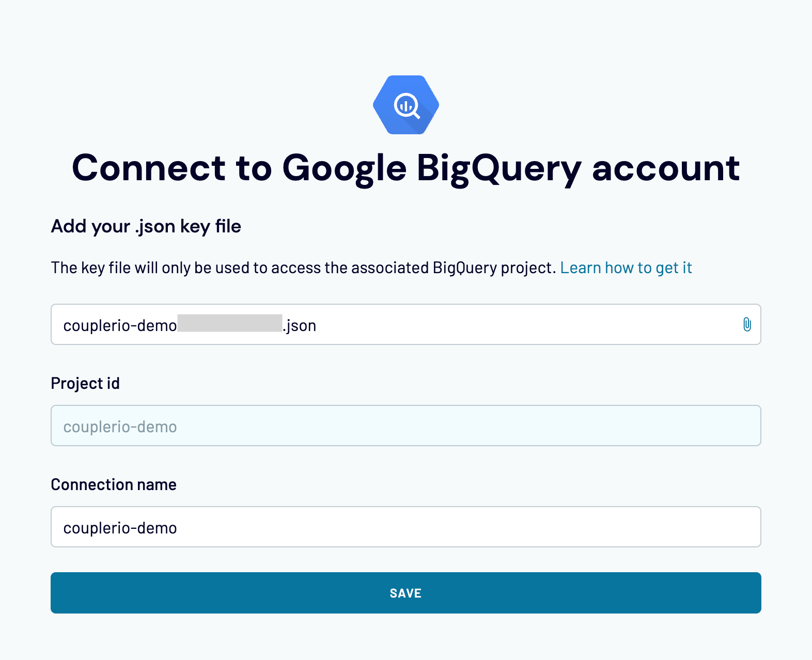Submit the connection with SAVE
This screenshot has width=812, height=660.
(x=406, y=593)
